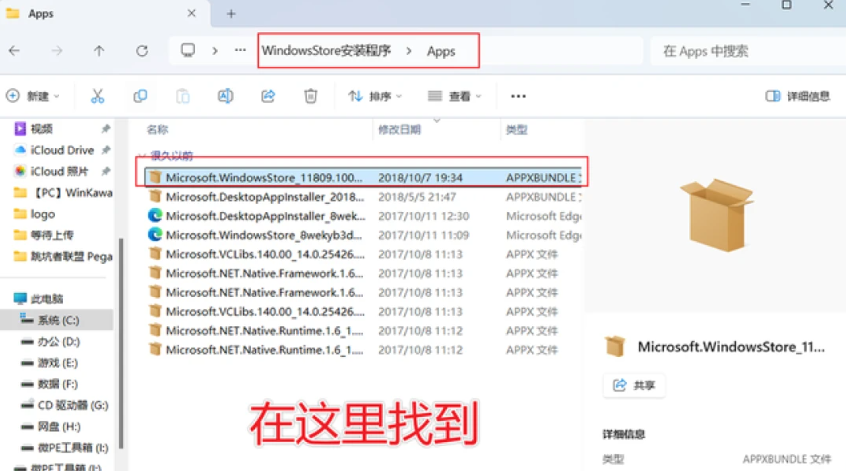The width and height of the screenshot is (846, 471).
Task: Select drive 办公 (D:) in sidebar
Action: (x=50, y=342)
